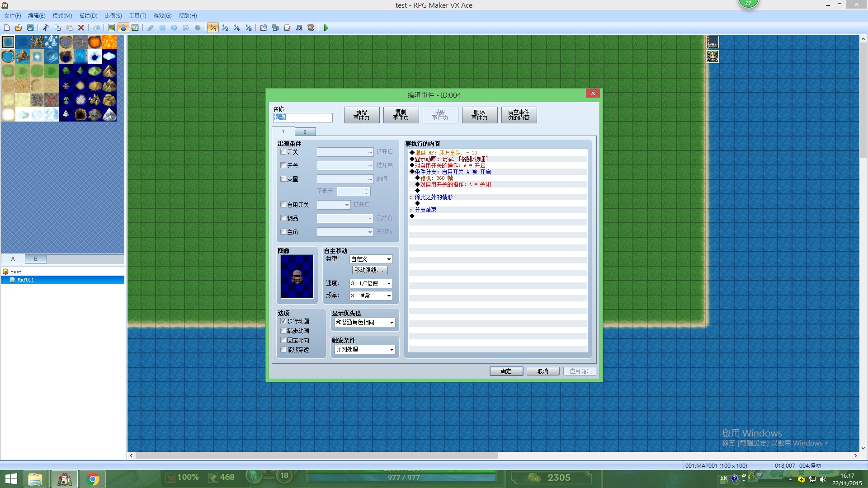The width and height of the screenshot is (868, 488).
Task: Click the 删除事件页 button
Action: click(480, 115)
